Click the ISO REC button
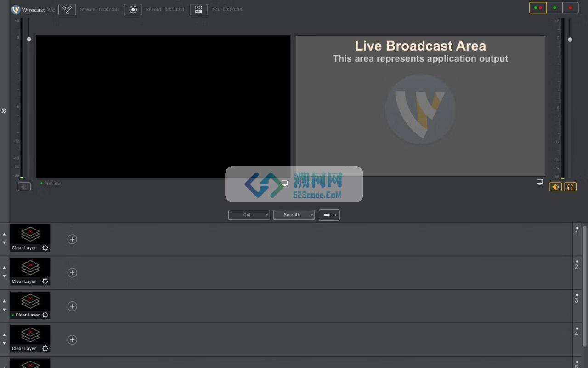The height and width of the screenshot is (368, 588). (198, 9)
